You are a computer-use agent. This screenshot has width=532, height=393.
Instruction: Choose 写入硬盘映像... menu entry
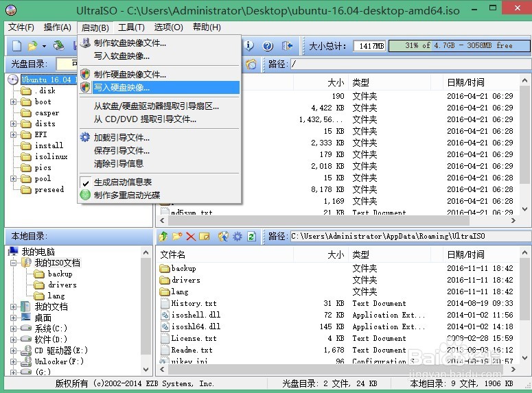tap(159, 88)
